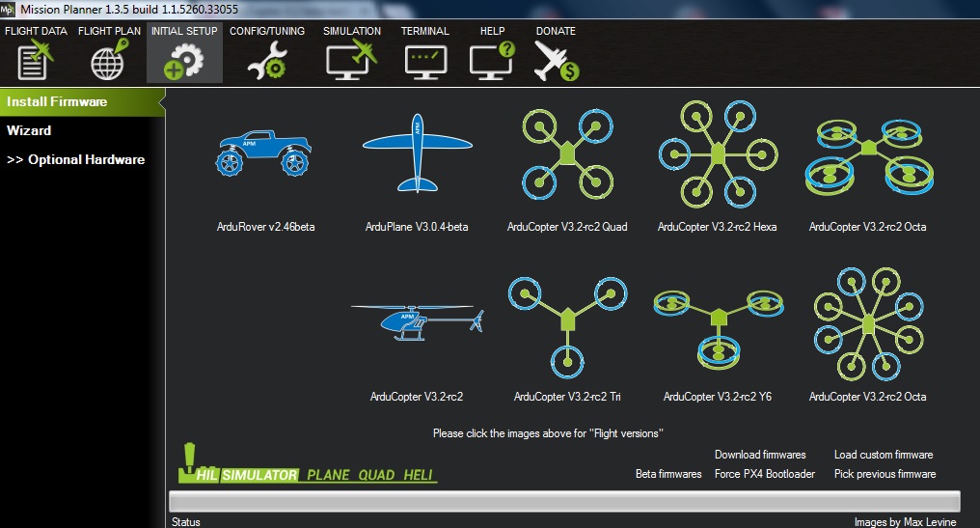Viewport: 980px width, 528px height.
Task: Select the ArduCopter Hexa firmware image
Action: tap(718, 153)
